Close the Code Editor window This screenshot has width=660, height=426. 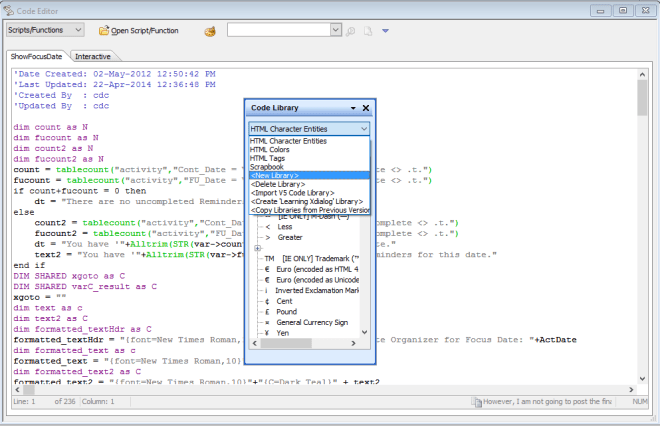[x=645, y=11]
